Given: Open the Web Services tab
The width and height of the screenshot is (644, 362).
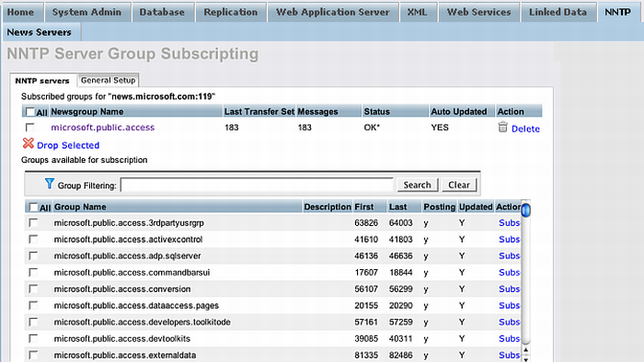Looking at the screenshot, I should [479, 12].
